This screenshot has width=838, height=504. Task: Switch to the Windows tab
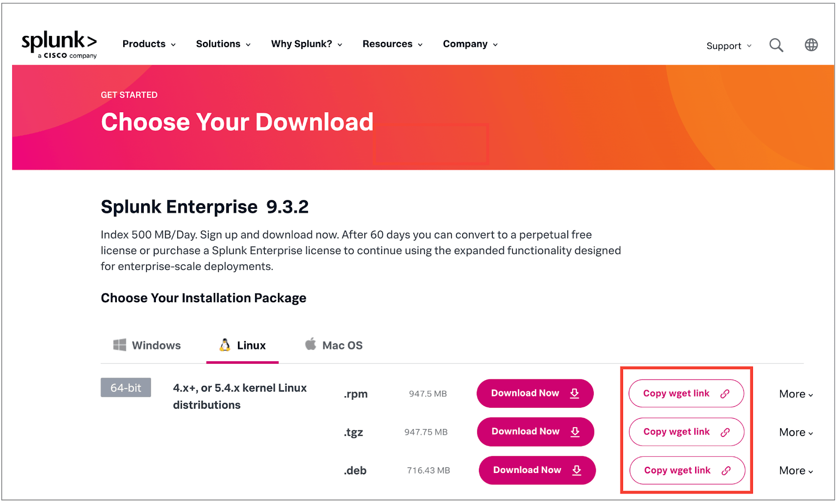click(x=147, y=345)
